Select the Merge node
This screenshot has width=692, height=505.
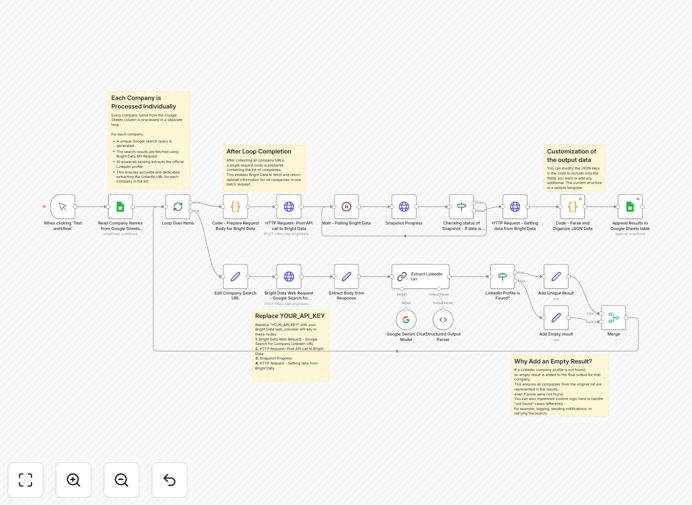coord(613,317)
